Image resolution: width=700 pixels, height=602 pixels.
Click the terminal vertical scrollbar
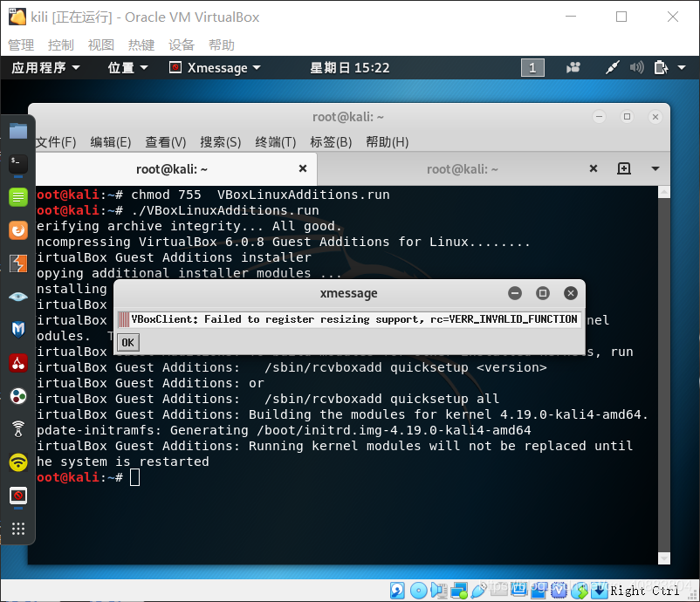point(664,375)
